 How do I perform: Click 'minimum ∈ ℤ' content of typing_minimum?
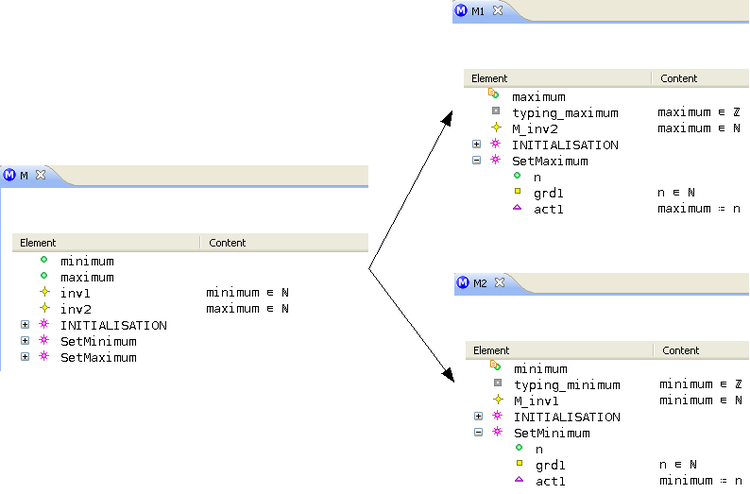point(701,384)
